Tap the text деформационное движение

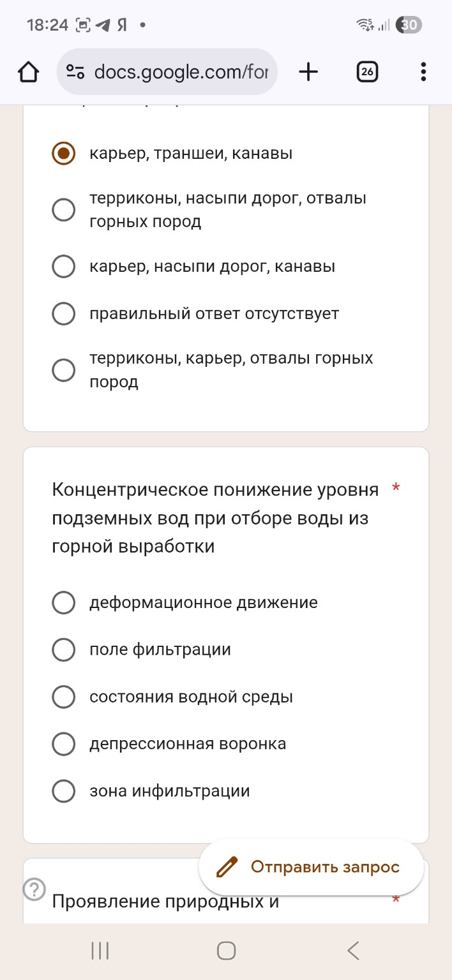(203, 602)
